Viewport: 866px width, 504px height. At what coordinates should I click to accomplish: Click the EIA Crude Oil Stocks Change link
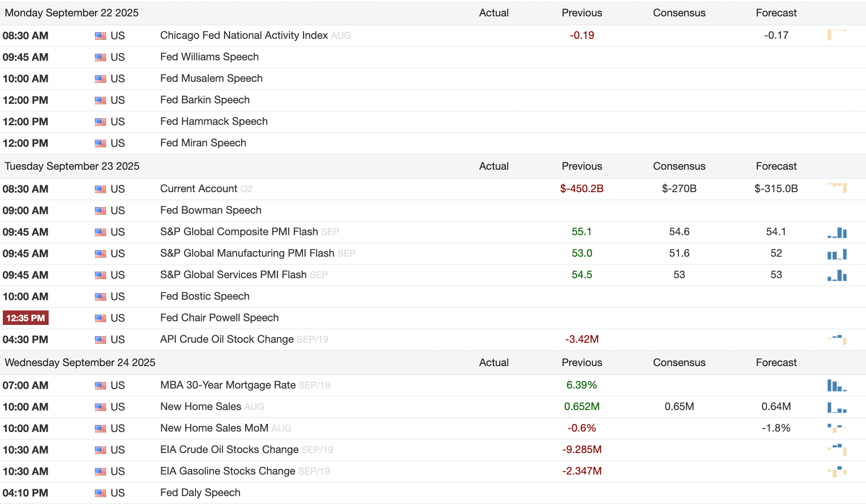(x=229, y=450)
